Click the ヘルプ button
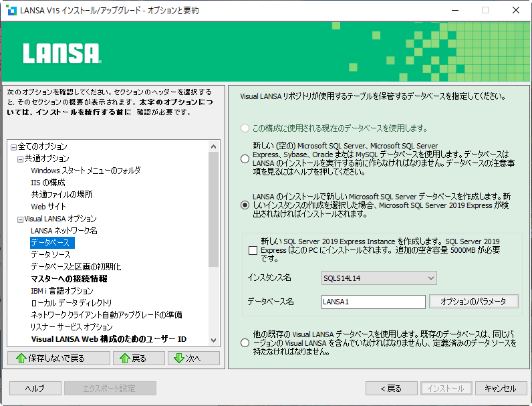 [x=35, y=389]
